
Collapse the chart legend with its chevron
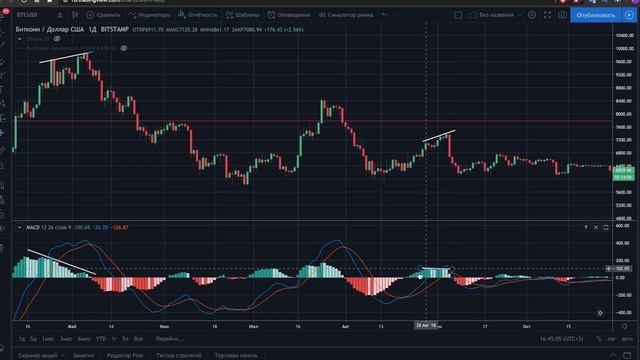pos(19,39)
